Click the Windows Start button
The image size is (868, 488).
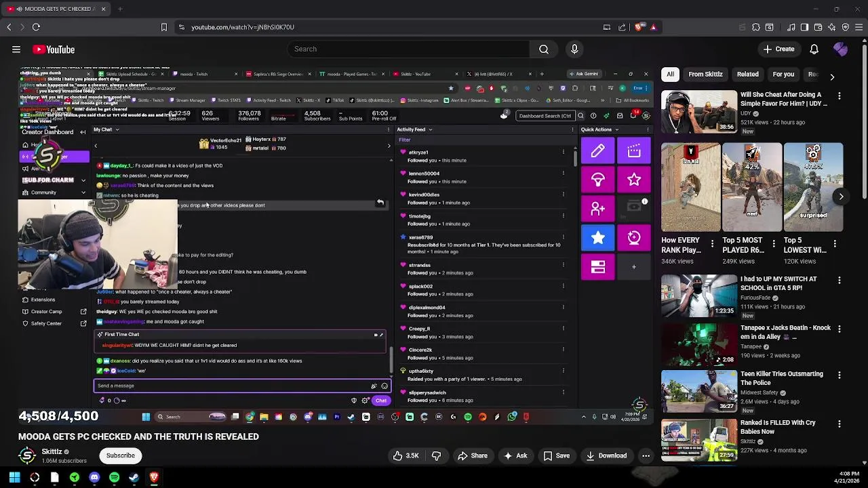pyautogui.click(x=14, y=477)
